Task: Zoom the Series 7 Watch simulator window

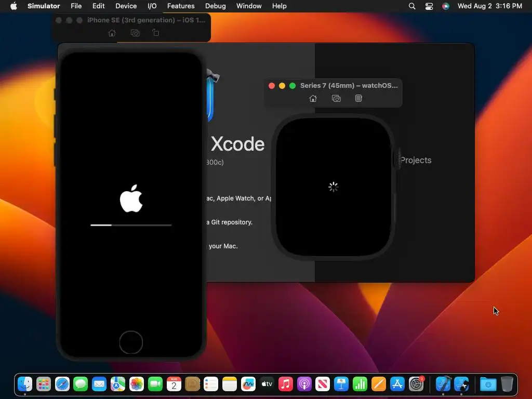Action: (292, 86)
